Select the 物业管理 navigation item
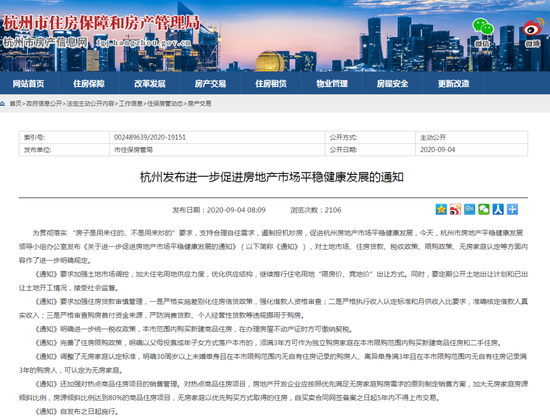 332,83
